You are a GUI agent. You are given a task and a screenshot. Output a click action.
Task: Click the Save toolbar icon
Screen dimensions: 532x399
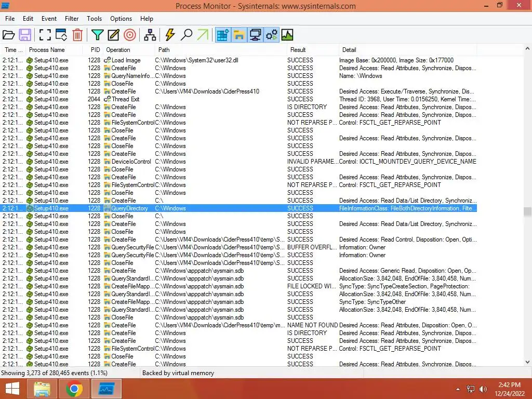pos(25,35)
